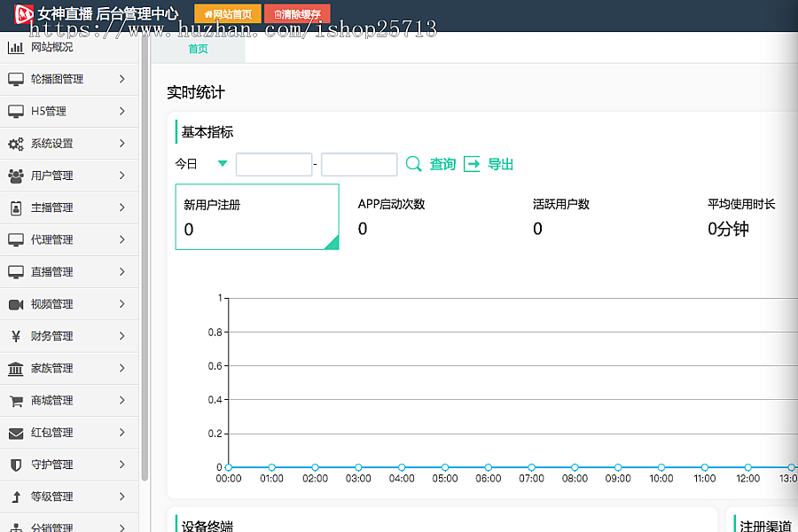Click the 查询 query link
798x532 pixels.
pos(442,164)
